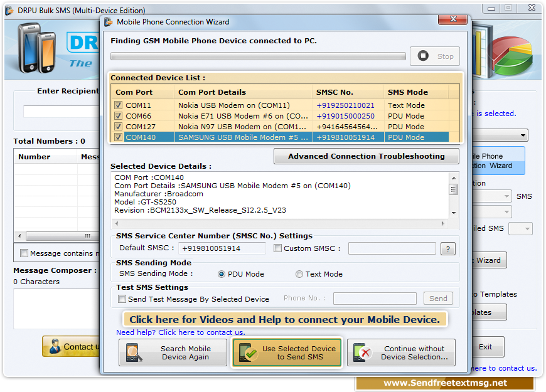This screenshot has height=392, width=546.
Task: Click SMSC number +919015000250
Action: (345, 116)
